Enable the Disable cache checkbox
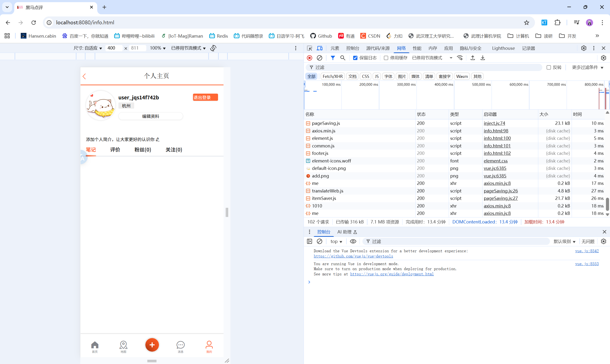The width and height of the screenshot is (610, 364). pyautogui.click(x=386, y=58)
